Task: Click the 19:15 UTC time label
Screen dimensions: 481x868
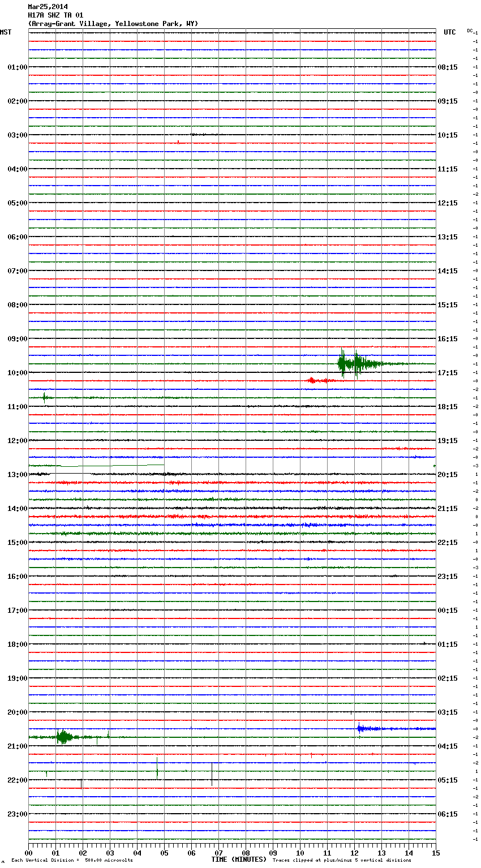Action: pos(448,441)
